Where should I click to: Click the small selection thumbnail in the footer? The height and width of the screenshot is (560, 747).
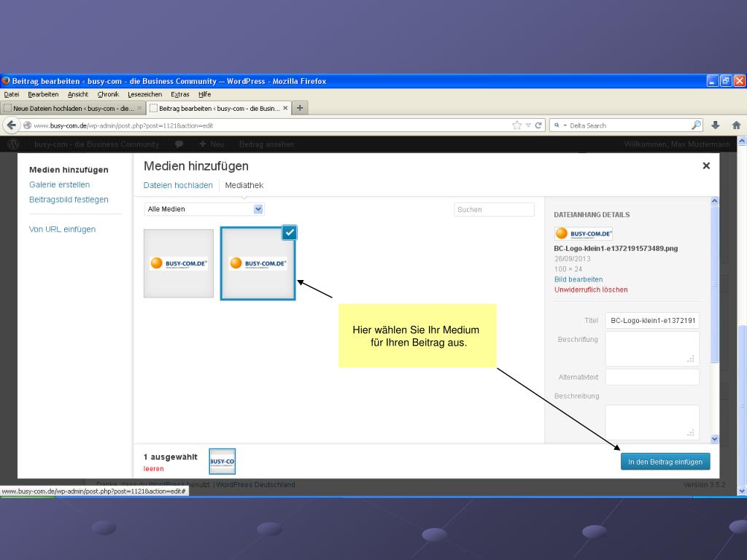tap(222, 462)
